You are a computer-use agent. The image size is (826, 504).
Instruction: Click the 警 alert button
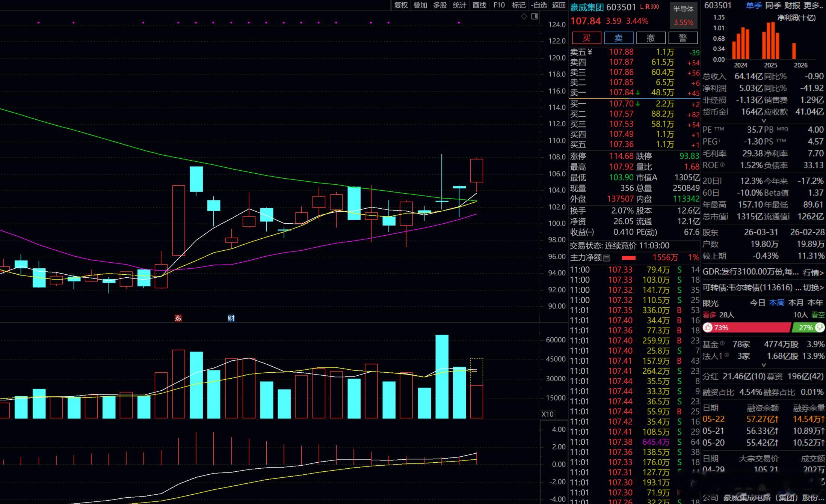(683, 38)
